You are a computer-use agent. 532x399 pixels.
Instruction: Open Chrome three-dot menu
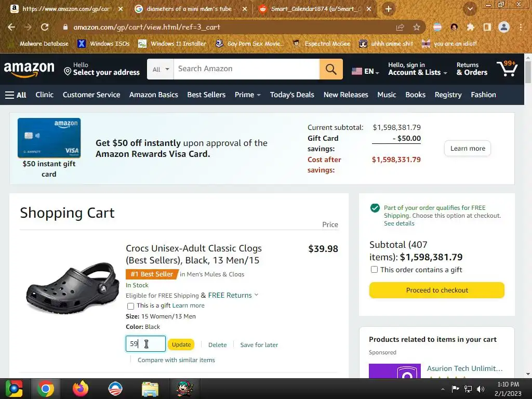tap(521, 27)
